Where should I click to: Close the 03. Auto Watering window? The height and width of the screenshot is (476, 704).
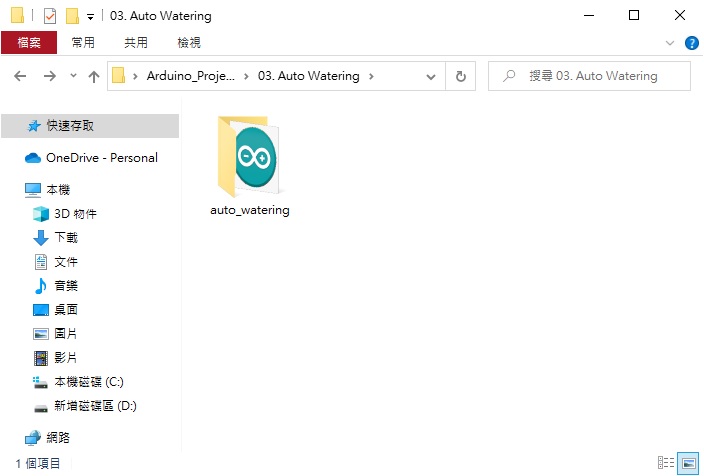click(680, 16)
